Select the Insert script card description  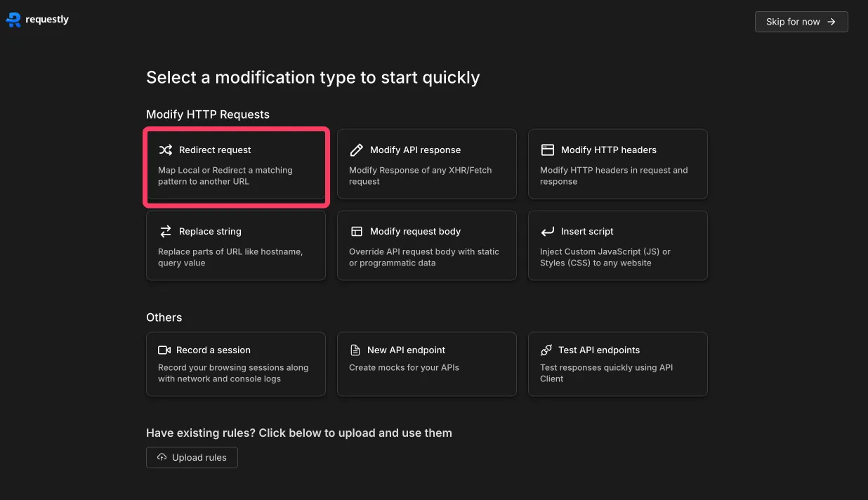[605, 257]
